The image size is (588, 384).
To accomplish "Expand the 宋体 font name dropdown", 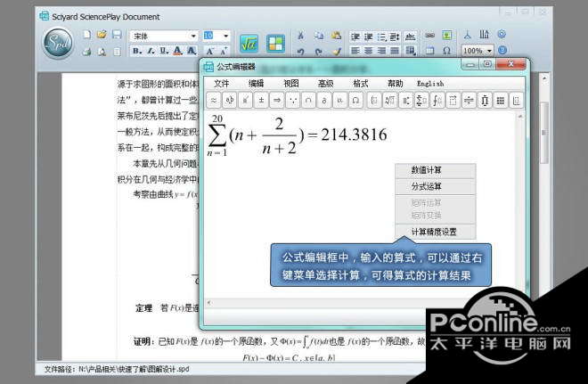I will point(193,36).
